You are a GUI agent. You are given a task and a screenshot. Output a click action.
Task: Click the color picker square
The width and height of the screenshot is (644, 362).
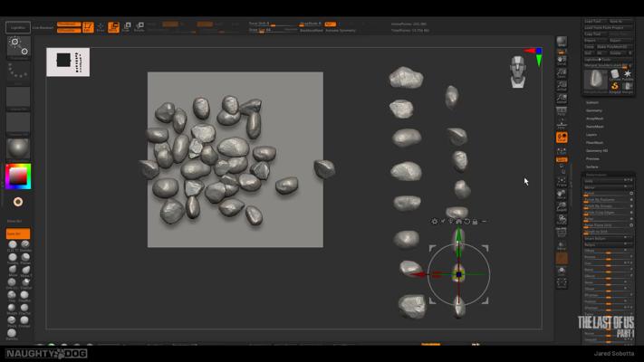click(18, 176)
